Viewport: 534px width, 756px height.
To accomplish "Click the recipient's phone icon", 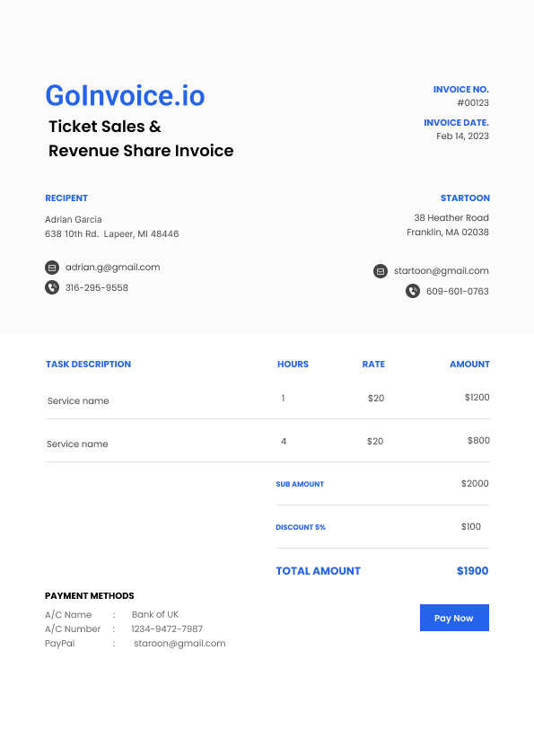I will point(52,287).
